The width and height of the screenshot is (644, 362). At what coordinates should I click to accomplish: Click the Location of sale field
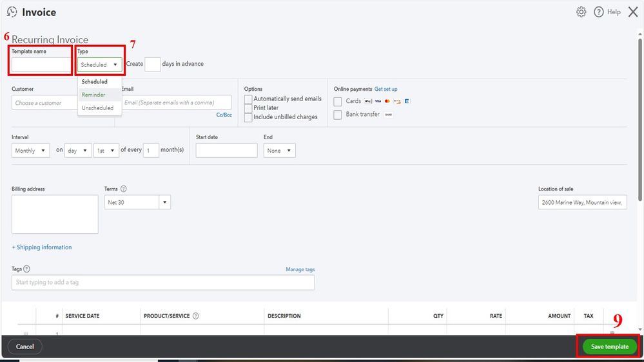click(x=582, y=202)
